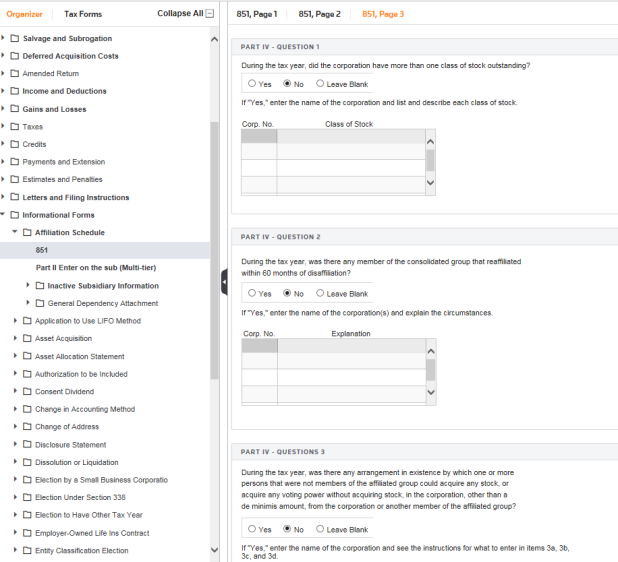Select the 851 form entry in tree
The image size is (618, 562).
(41, 250)
